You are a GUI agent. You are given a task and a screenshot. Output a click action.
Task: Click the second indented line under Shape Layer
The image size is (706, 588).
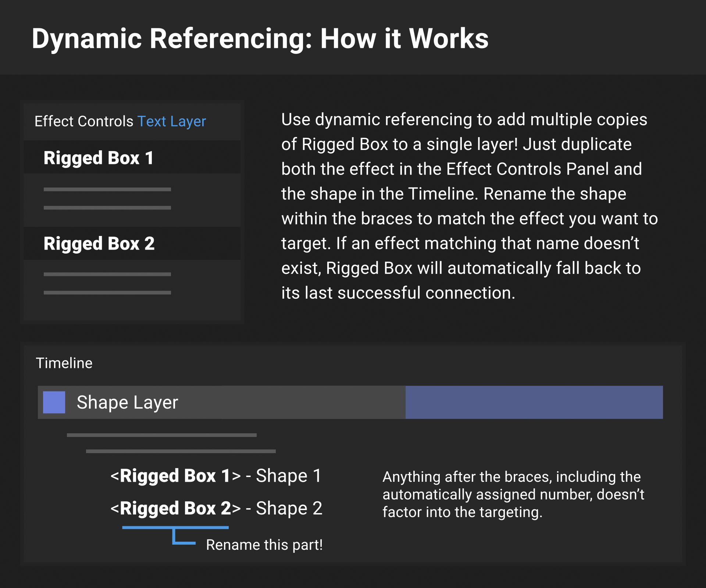181,451
